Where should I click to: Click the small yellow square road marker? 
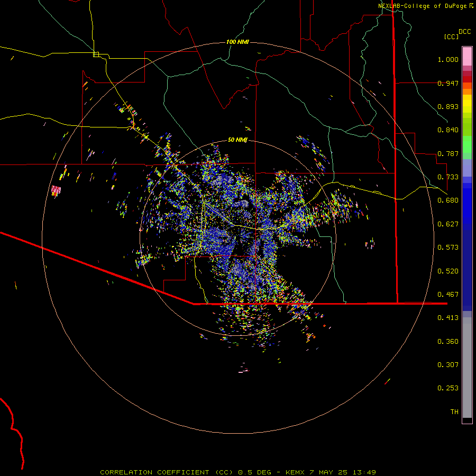pos(96,54)
